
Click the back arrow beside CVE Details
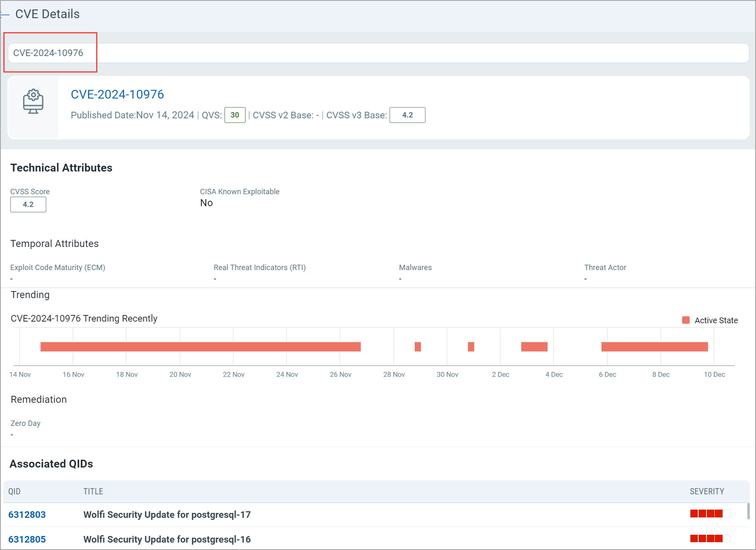point(5,14)
